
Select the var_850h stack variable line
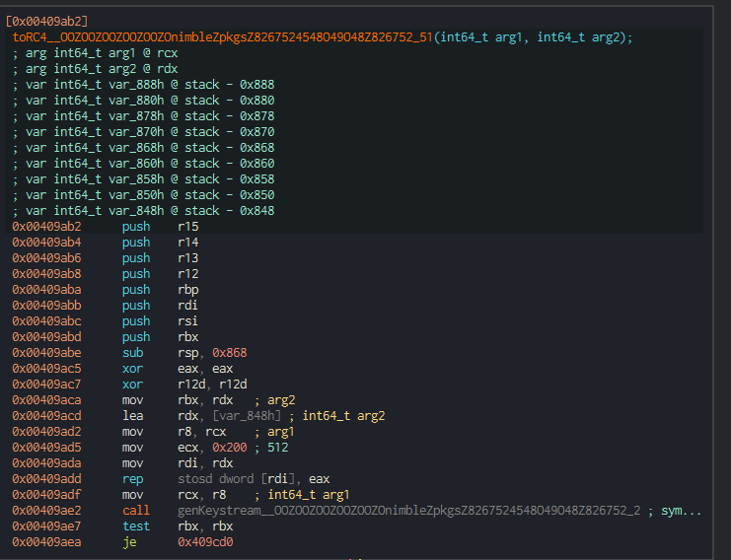coord(143,195)
